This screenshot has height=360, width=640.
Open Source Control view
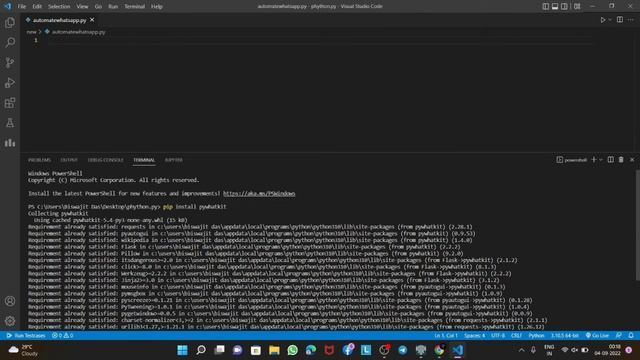tap(10, 62)
